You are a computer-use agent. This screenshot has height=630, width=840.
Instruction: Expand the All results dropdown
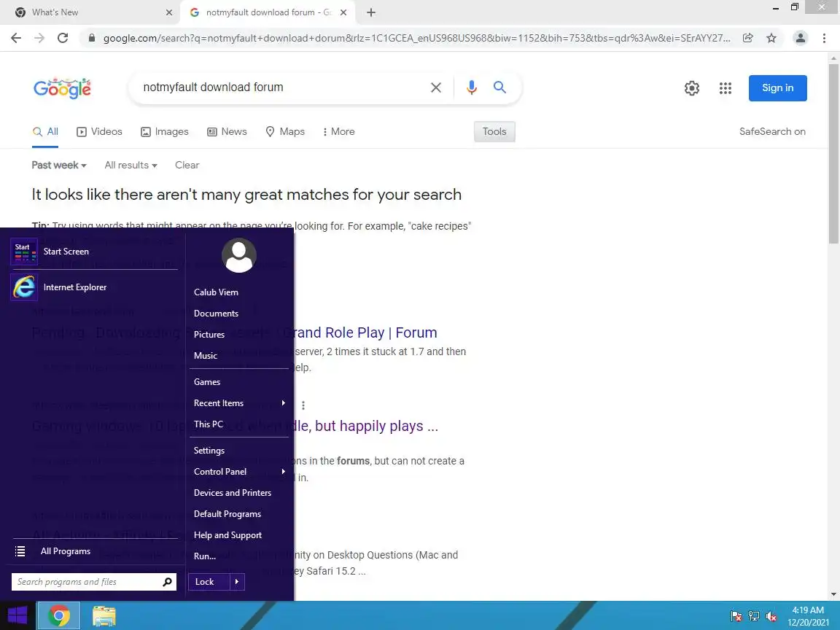point(131,165)
